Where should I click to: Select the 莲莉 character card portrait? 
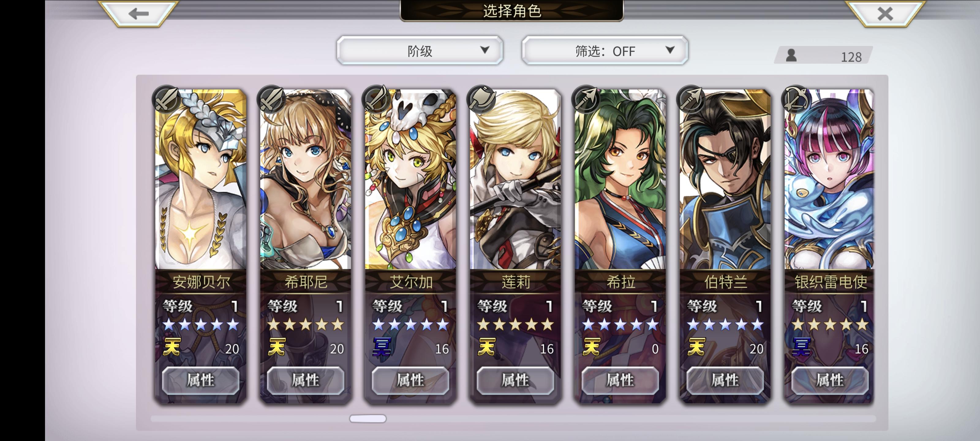(515, 179)
